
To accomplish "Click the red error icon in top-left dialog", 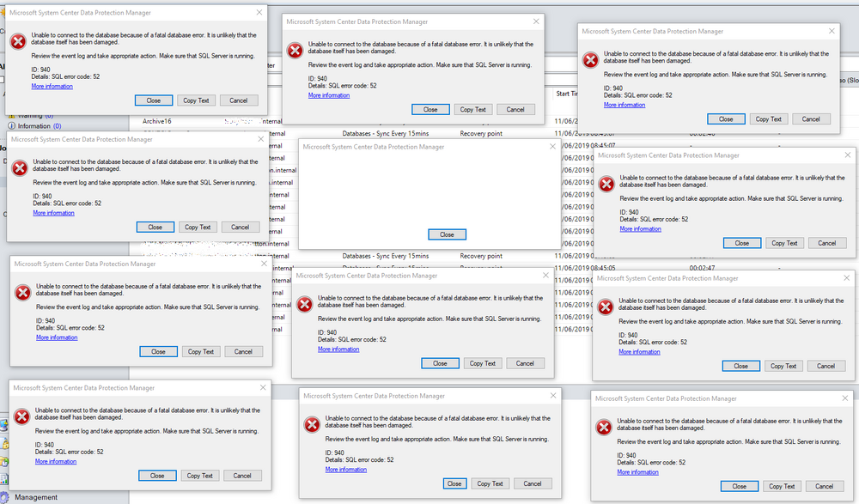I will coord(18,41).
